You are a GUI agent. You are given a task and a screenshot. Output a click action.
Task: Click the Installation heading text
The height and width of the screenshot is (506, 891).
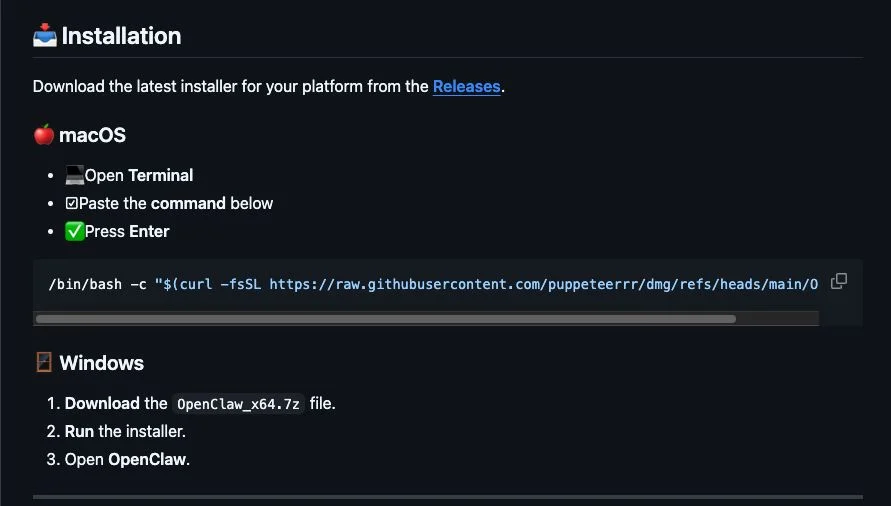coord(121,36)
